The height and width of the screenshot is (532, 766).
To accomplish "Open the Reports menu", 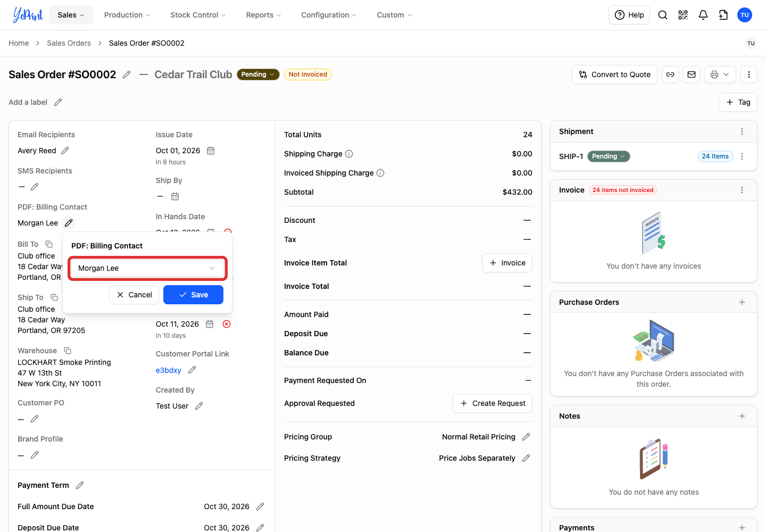I will coord(263,15).
